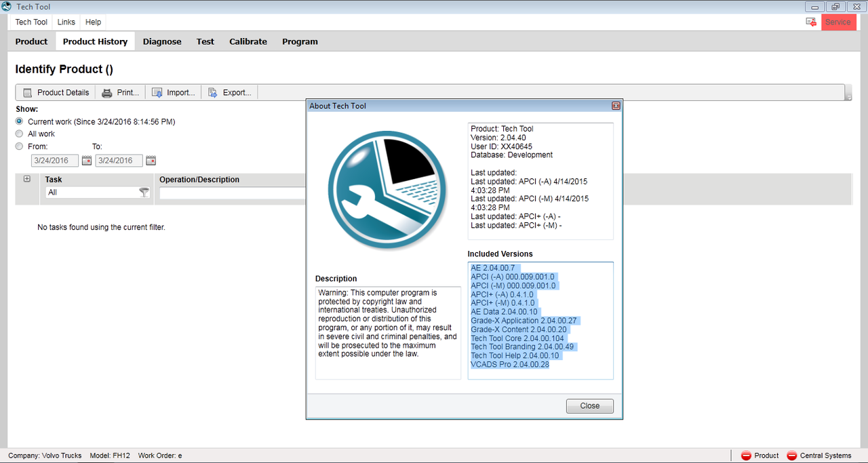Screen dimensions: 868x463
Task: Click the Close button in About dialog
Action: 590,405
